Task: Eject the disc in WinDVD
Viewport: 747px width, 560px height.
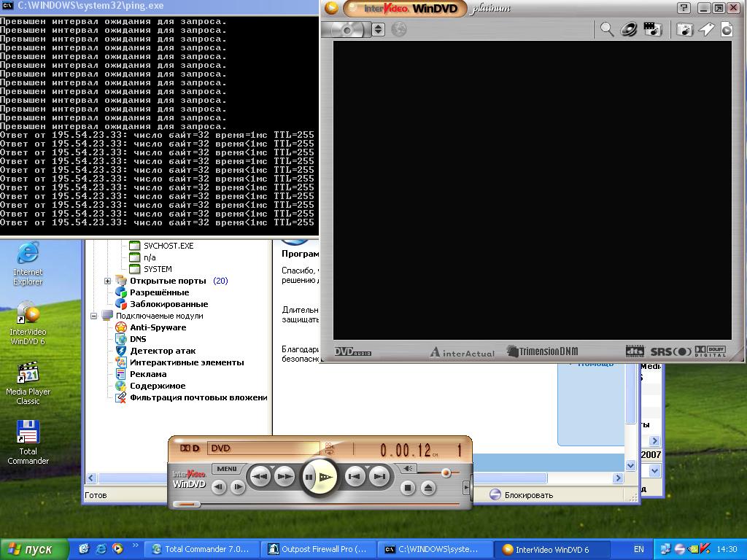Action: tap(428, 488)
